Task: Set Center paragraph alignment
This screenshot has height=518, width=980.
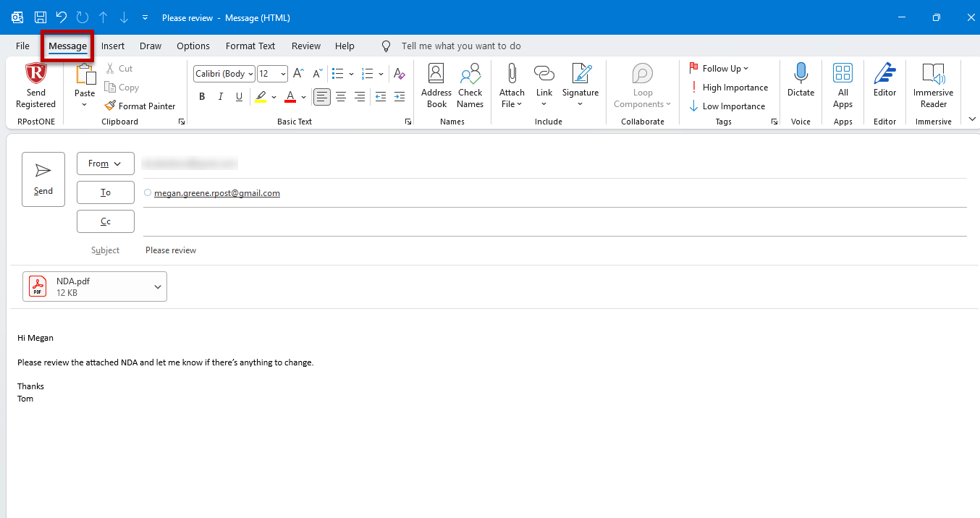Action: (x=341, y=96)
